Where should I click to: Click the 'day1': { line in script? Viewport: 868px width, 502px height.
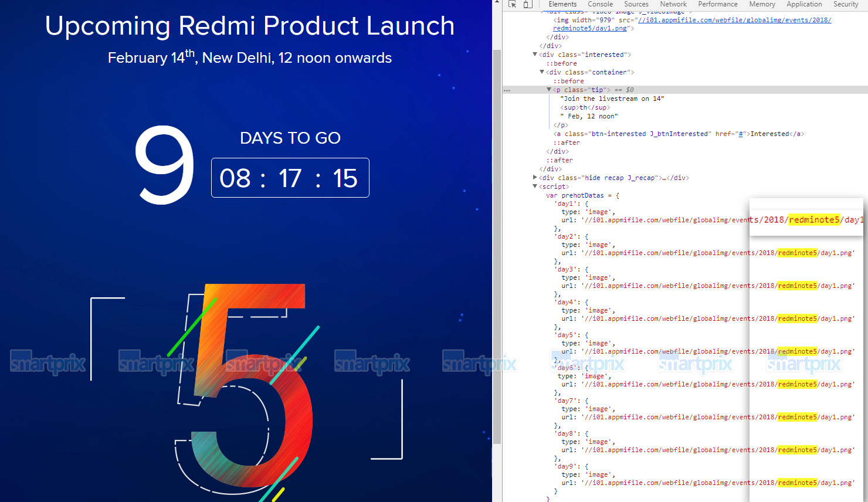click(x=571, y=203)
